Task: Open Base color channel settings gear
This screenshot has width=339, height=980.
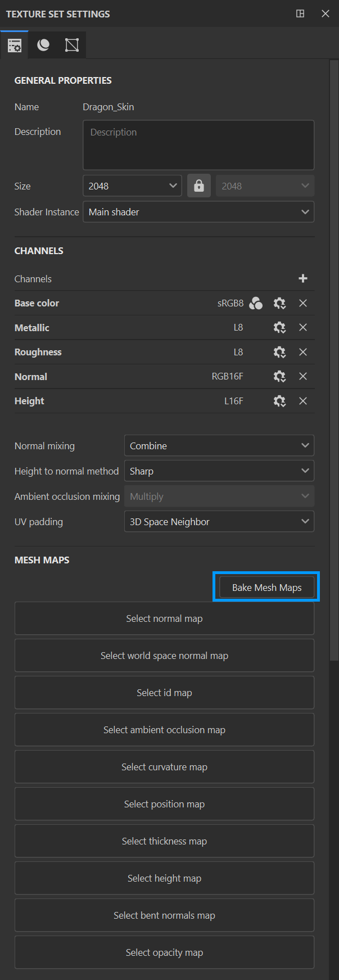Action: [x=279, y=303]
